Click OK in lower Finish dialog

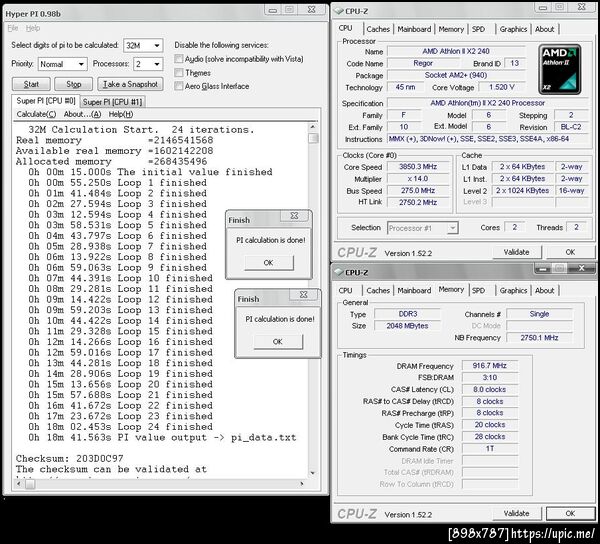tap(278, 342)
